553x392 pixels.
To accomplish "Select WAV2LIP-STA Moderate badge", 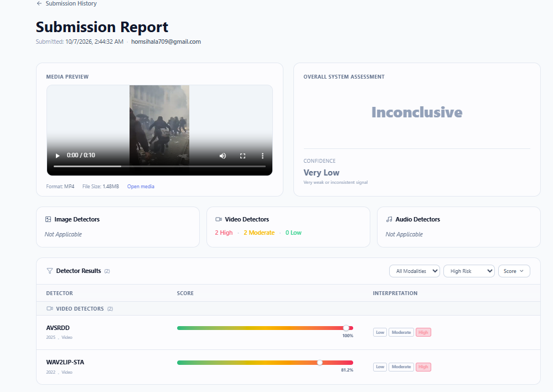I will pos(401,367).
